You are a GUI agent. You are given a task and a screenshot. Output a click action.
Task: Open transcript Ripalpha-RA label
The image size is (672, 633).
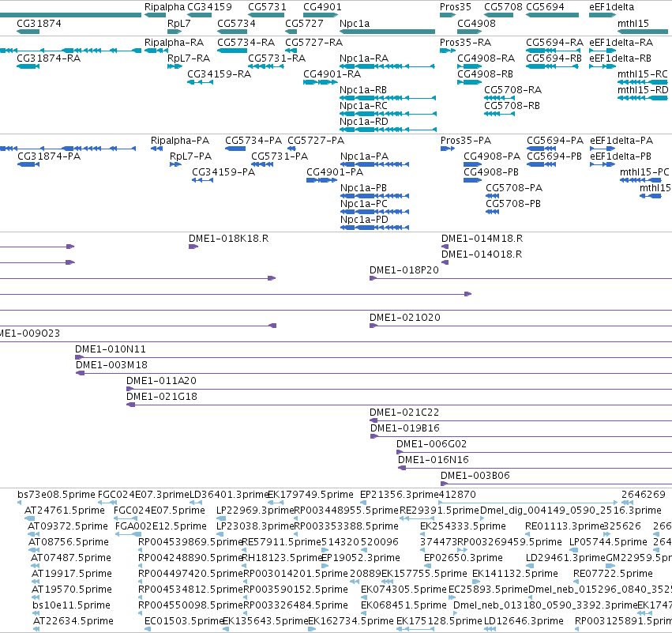[x=174, y=43]
